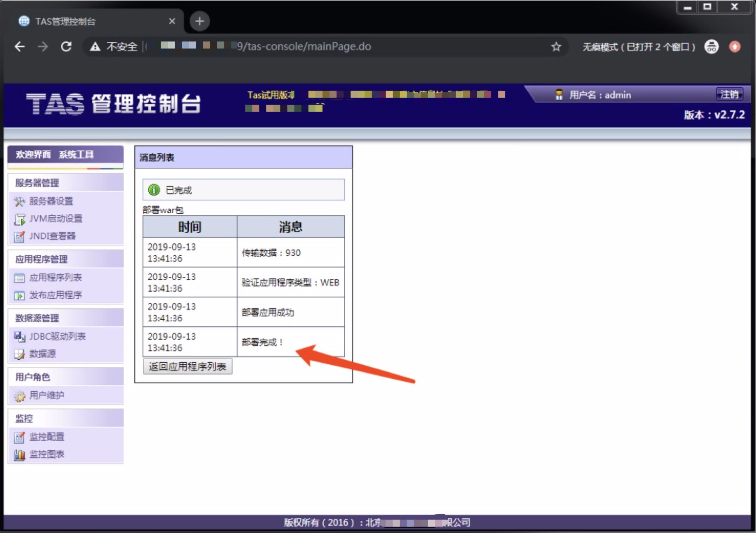Click the JNDI查看器 icon
The height and width of the screenshot is (533, 756).
[x=19, y=237]
